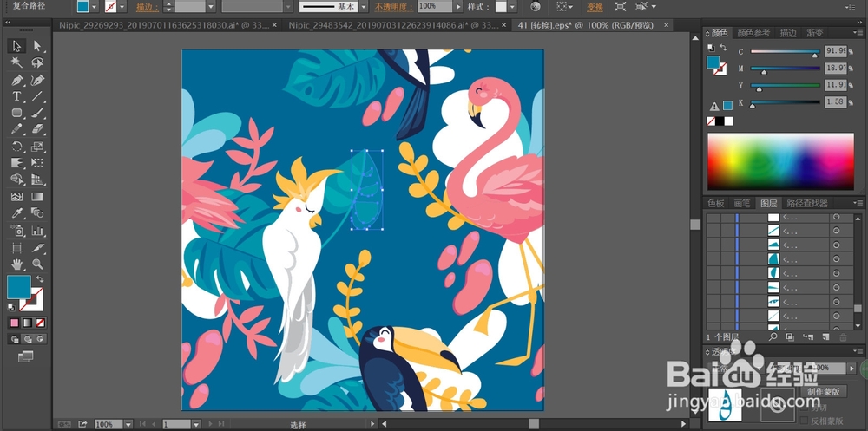The image size is (868, 431).
Task: Switch to Draw Normal mode
Action: click(15, 339)
